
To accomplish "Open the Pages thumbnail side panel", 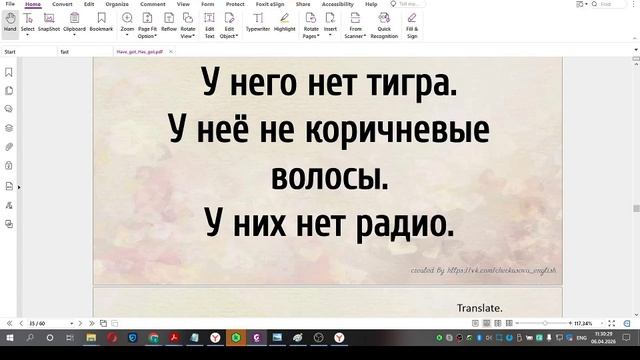I will tap(9, 91).
